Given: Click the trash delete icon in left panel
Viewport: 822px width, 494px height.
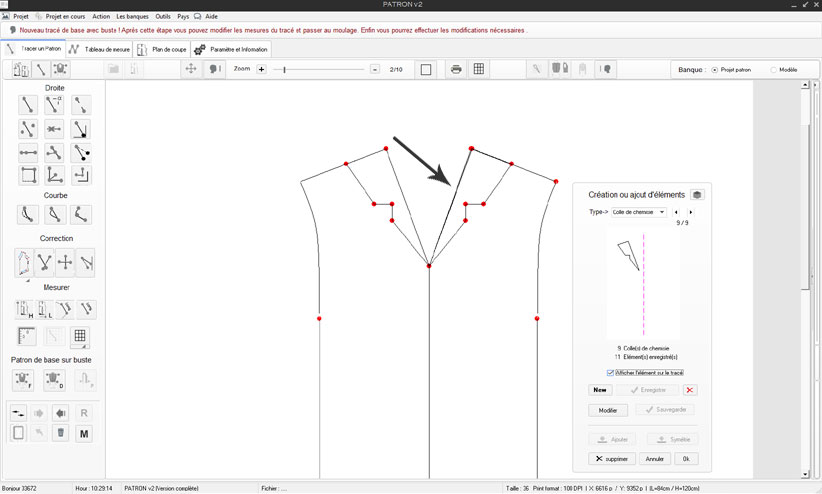Looking at the screenshot, I should click(61, 433).
